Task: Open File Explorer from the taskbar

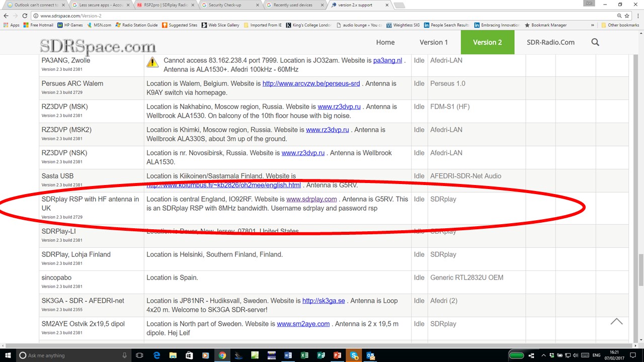Action: coord(173,355)
